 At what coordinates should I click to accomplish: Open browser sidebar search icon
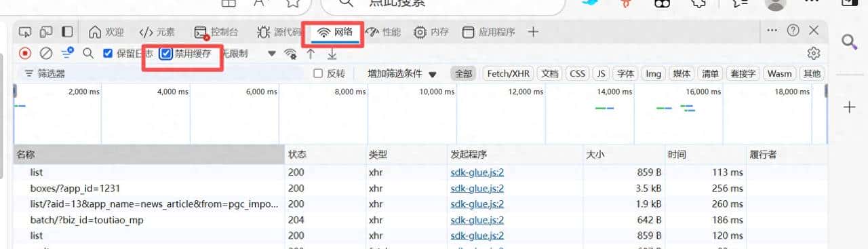(x=850, y=42)
